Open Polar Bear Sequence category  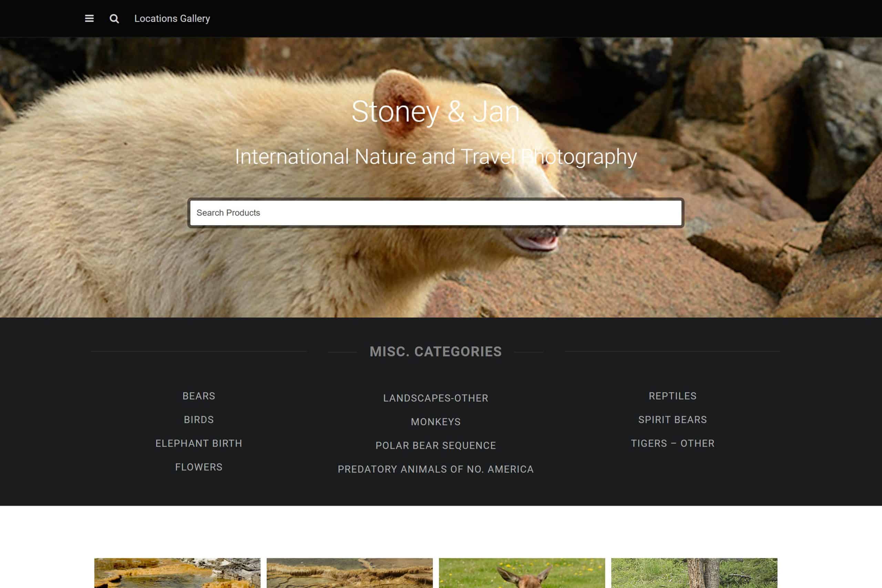(436, 445)
